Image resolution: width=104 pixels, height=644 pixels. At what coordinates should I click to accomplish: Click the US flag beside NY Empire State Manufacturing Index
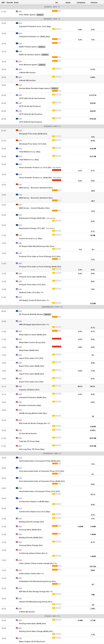[x=17, y=243]
